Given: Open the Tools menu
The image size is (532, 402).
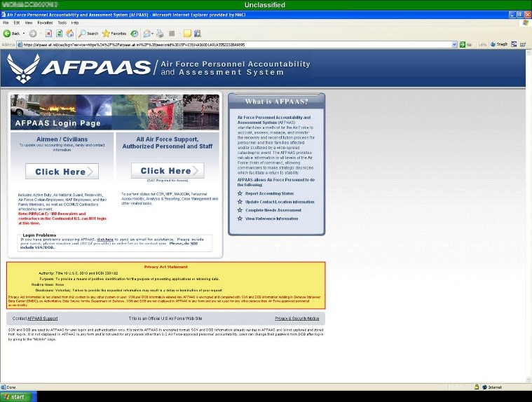Looking at the screenshot, I should coord(62,22).
